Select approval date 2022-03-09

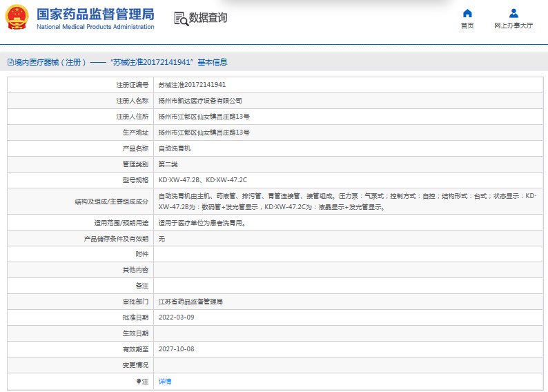click(177, 317)
